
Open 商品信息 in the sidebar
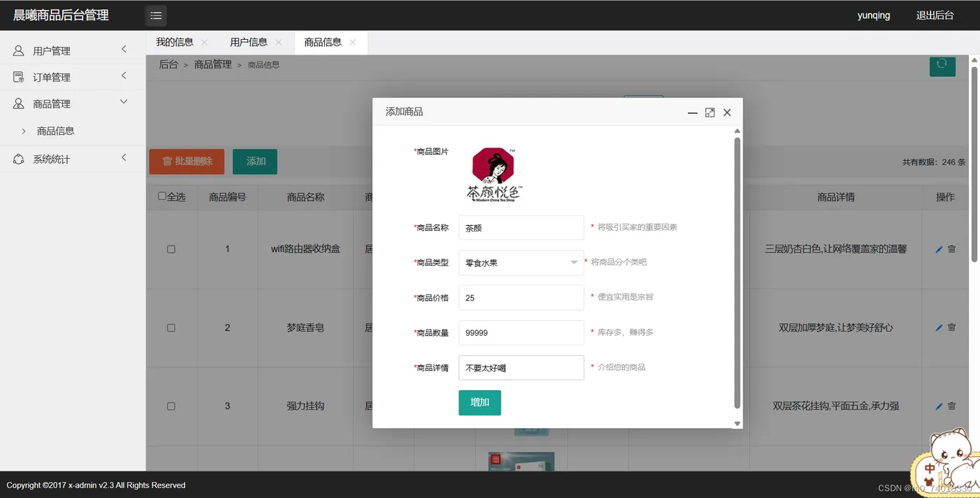55,131
